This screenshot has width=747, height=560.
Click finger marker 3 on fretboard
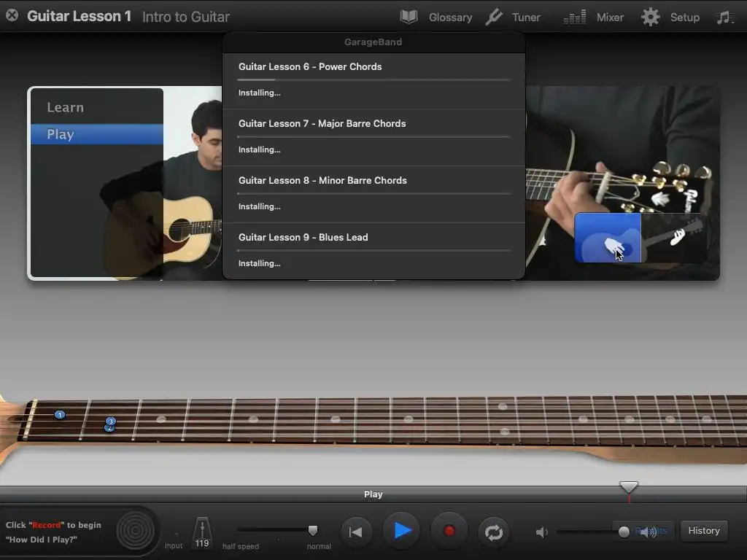click(x=111, y=421)
